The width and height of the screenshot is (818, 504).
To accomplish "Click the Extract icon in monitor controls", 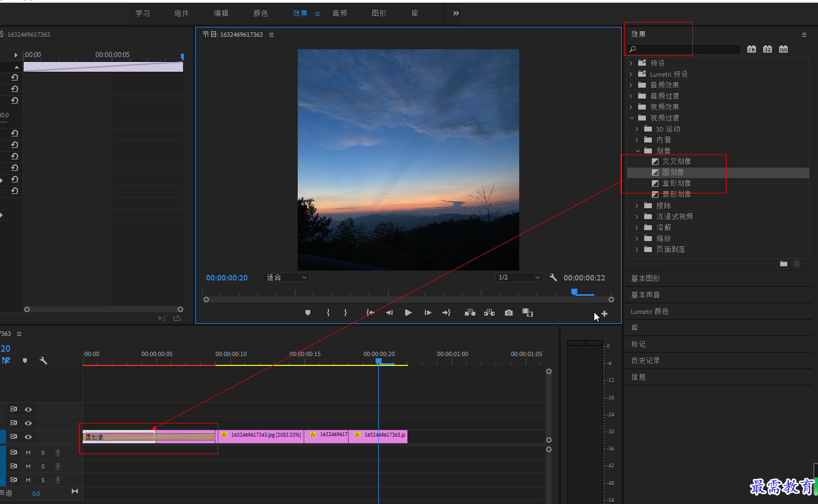I will (489, 313).
